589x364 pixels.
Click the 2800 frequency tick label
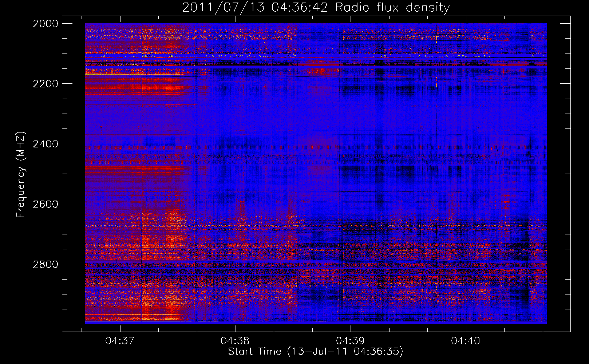46,264
